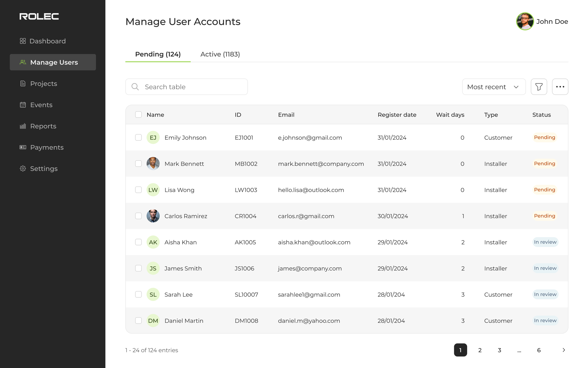Go to next page with the chevron
Viewport: 588px width, 368px height.
point(564,350)
